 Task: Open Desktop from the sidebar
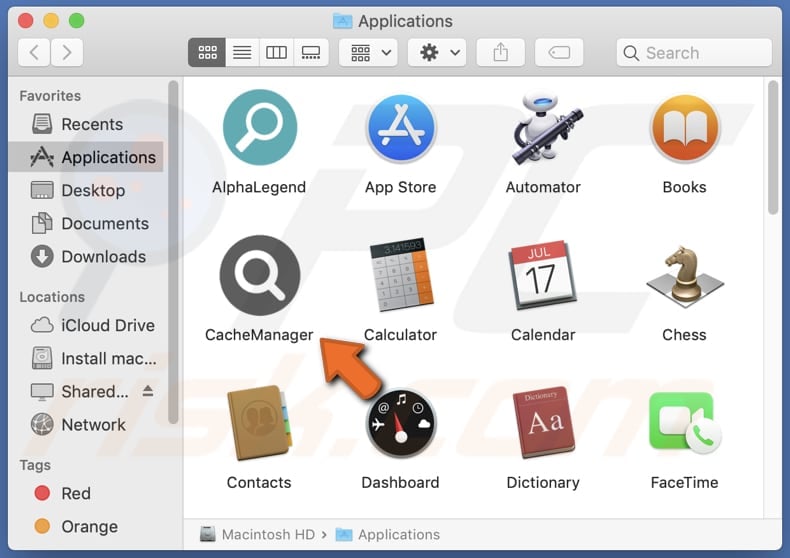[86, 190]
